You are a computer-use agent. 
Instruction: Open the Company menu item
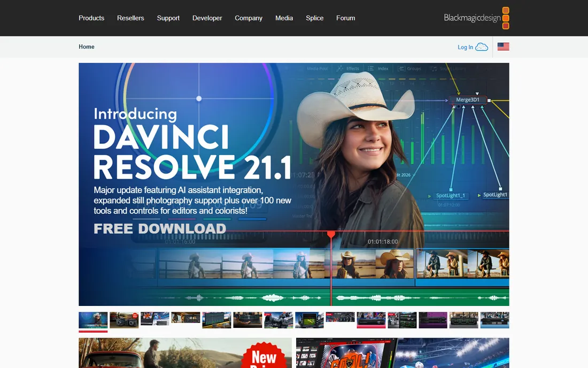pyautogui.click(x=249, y=18)
